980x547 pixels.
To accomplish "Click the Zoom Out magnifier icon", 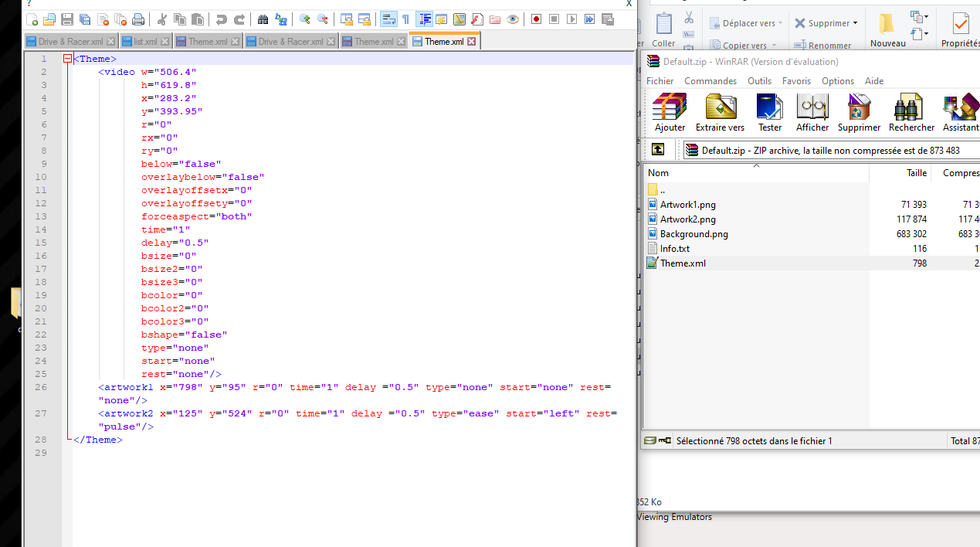I will (323, 19).
